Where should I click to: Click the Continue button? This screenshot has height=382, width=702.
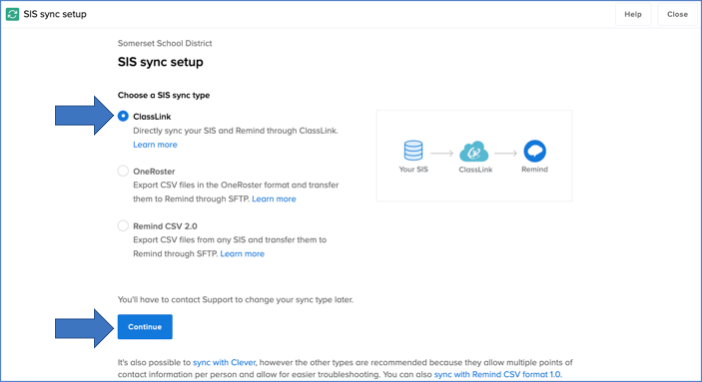coord(145,326)
